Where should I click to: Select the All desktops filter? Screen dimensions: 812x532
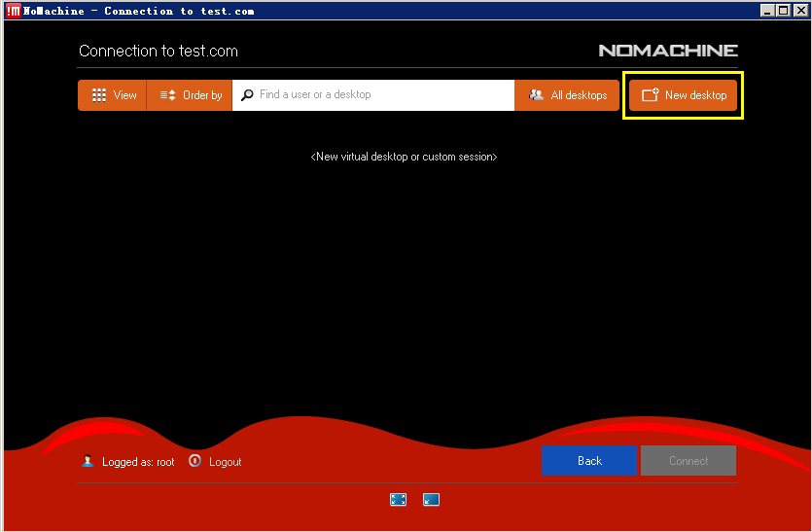(x=567, y=95)
